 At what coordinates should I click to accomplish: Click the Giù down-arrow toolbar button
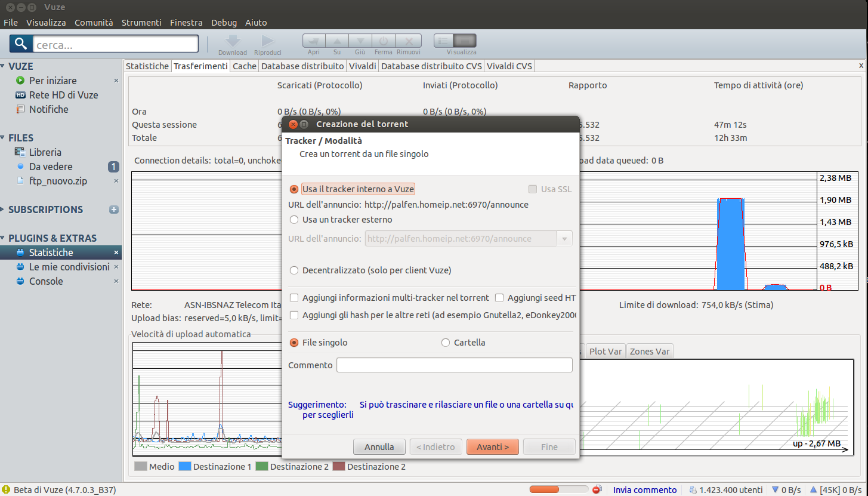(360, 41)
